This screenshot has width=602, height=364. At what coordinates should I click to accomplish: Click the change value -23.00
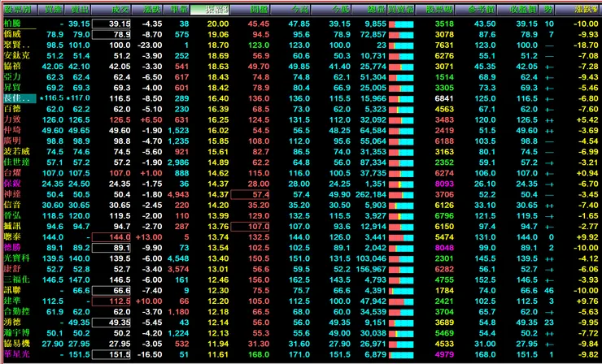click(150, 45)
